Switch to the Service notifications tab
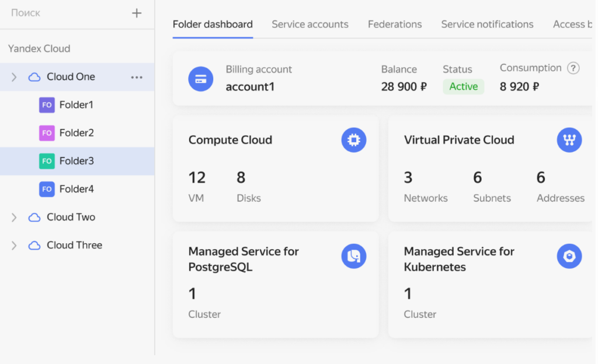This screenshot has width=598, height=364. point(487,24)
